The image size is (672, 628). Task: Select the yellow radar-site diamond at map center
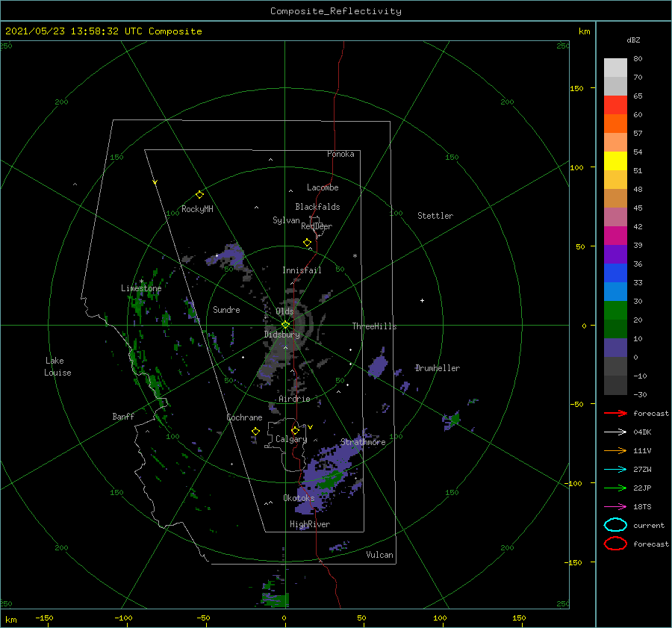285,325
